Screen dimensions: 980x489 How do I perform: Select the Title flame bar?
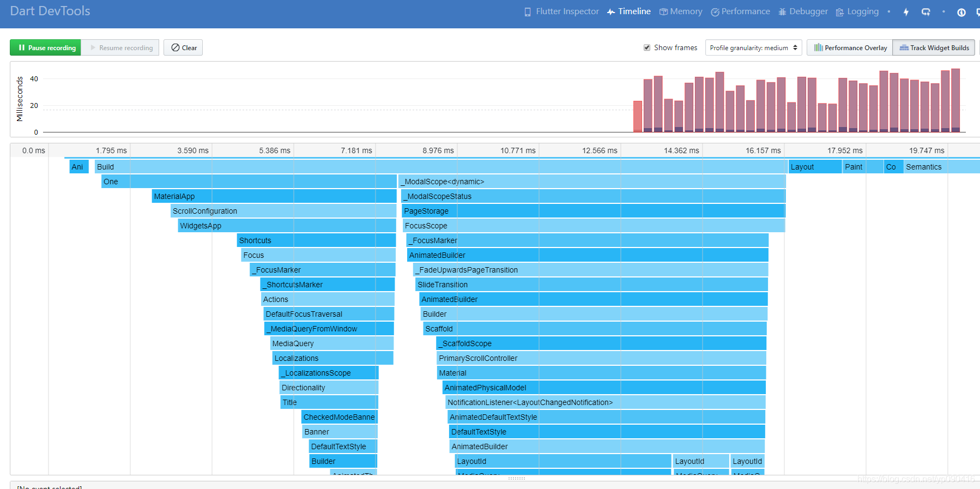(329, 402)
